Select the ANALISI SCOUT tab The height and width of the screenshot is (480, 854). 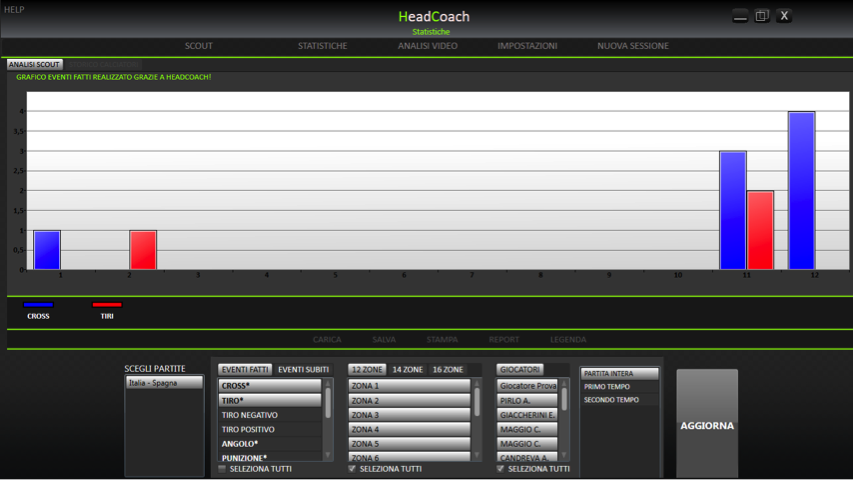pos(35,64)
